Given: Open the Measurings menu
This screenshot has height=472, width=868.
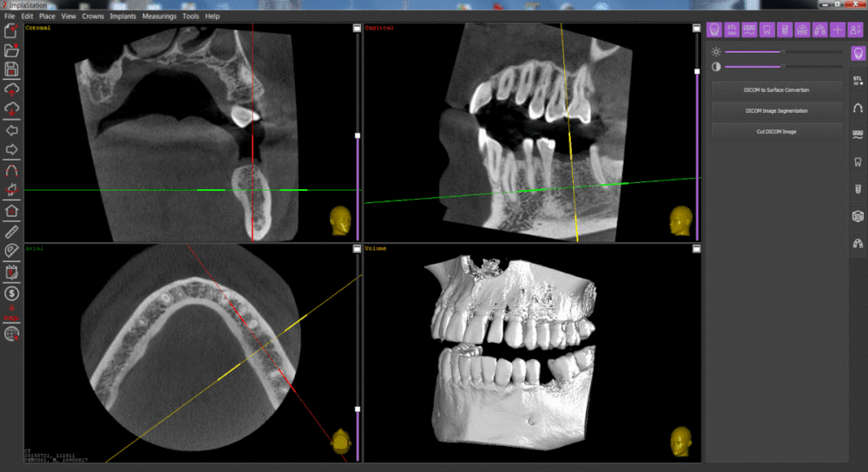Looking at the screenshot, I should pos(160,16).
